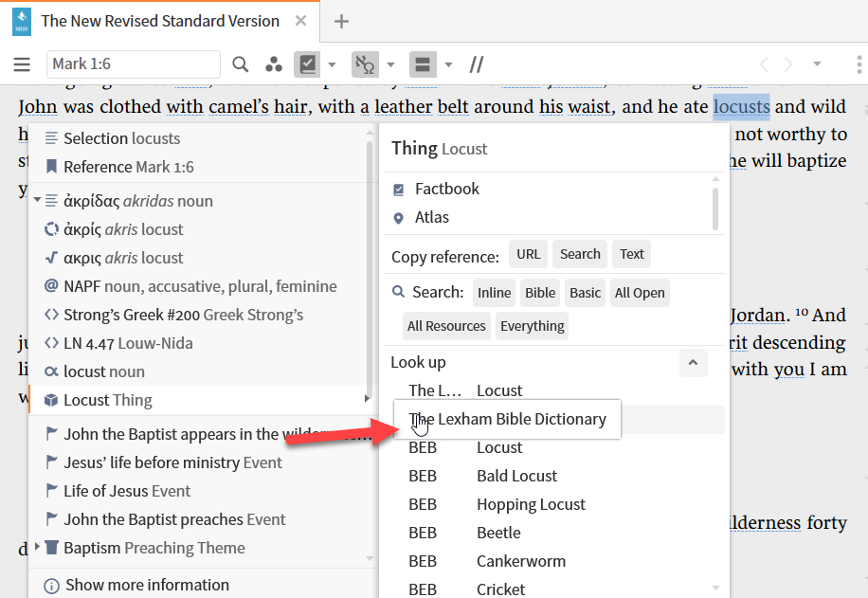Toggle the interlinear toolbar button
This screenshot has width=868, height=598.
[x=365, y=64]
